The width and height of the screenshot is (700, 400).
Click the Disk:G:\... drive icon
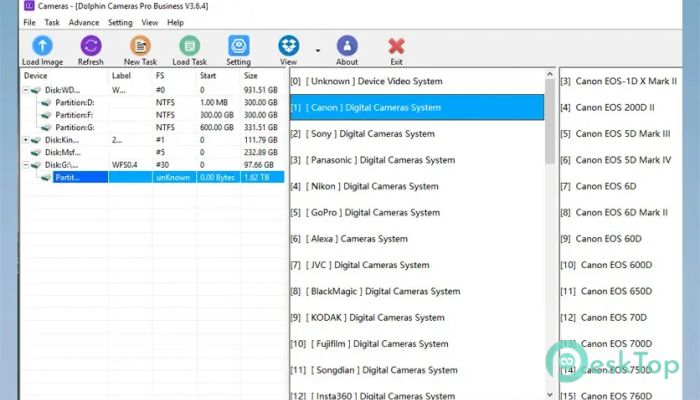36,165
